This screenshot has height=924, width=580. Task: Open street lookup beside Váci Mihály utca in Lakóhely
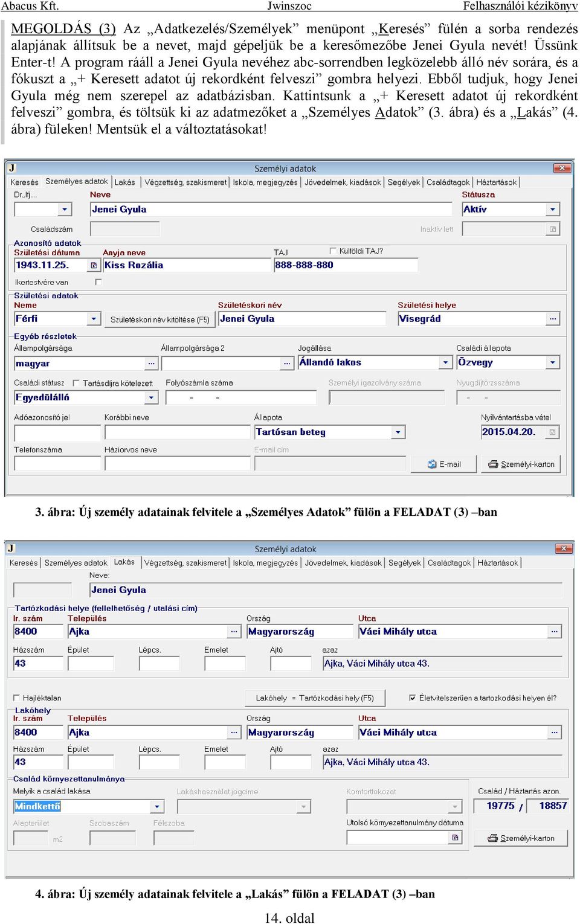[555, 733]
